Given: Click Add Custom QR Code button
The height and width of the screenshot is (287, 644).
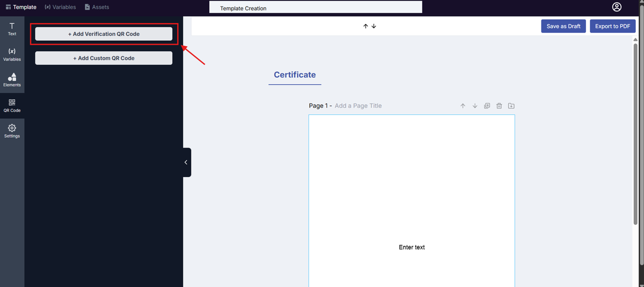Looking at the screenshot, I should 104,58.
